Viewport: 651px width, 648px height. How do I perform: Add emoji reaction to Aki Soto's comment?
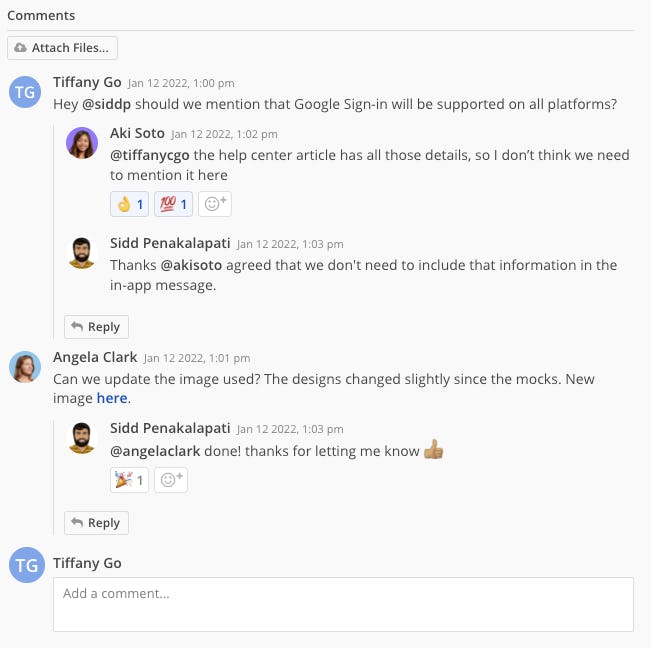pos(215,204)
